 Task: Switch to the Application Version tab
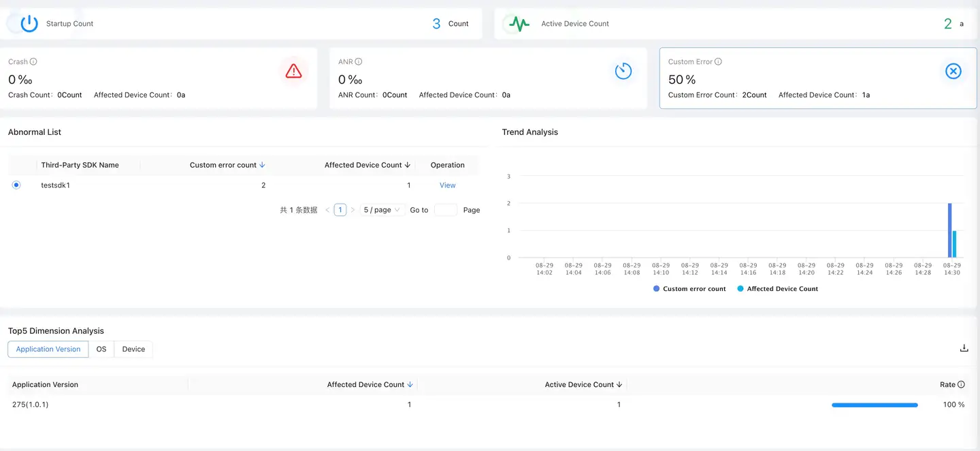point(48,349)
